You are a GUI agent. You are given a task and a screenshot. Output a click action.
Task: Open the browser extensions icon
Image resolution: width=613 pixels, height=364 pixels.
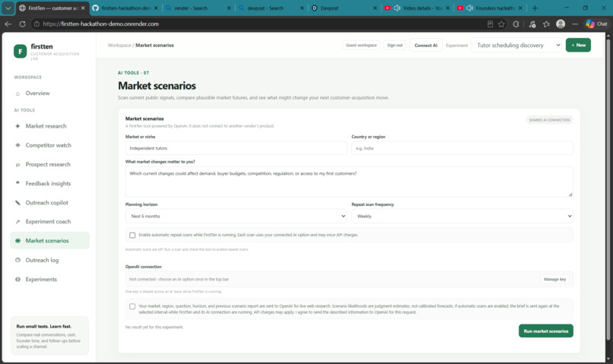[x=516, y=24]
